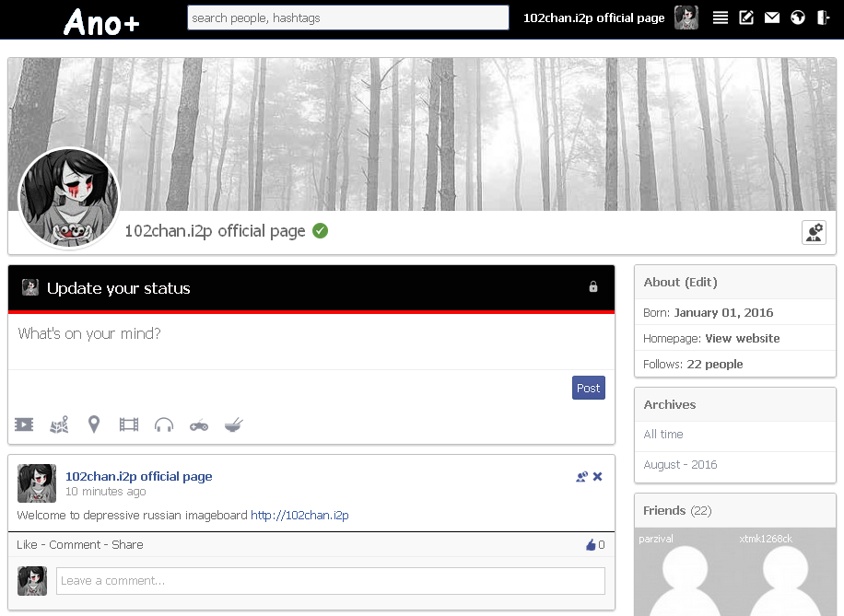Toggle post privacy lock icon
The width and height of the screenshot is (844, 616).
pyautogui.click(x=593, y=286)
